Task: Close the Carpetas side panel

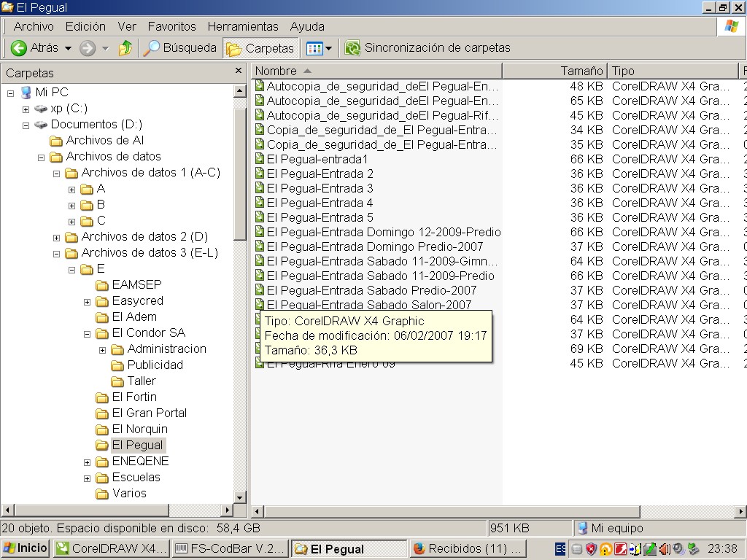Action: (239, 71)
